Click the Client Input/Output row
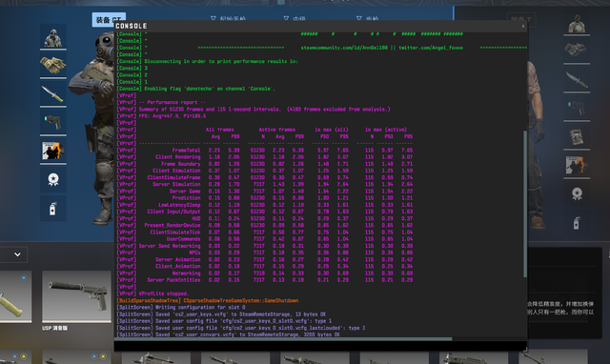Image resolution: width=610 pixels, height=364 pixels. coord(265,212)
